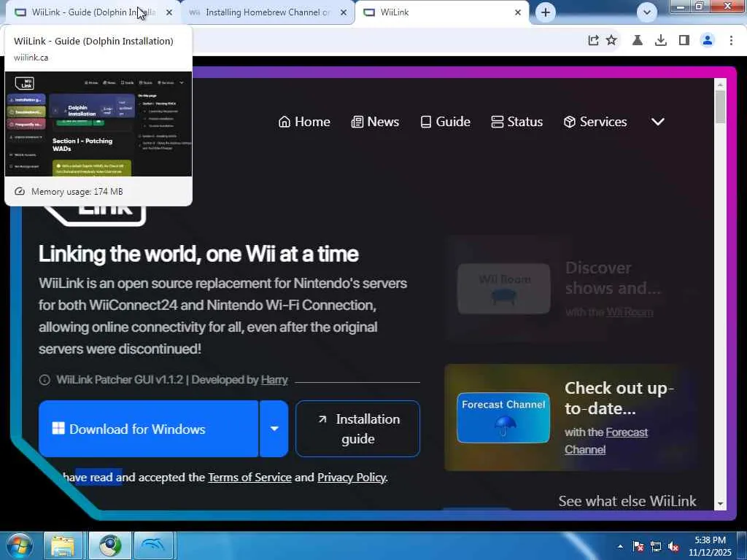Image resolution: width=747 pixels, height=560 pixels.
Task: Click the arrow icon in Installation guide
Action: pyautogui.click(x=322, y=419)
